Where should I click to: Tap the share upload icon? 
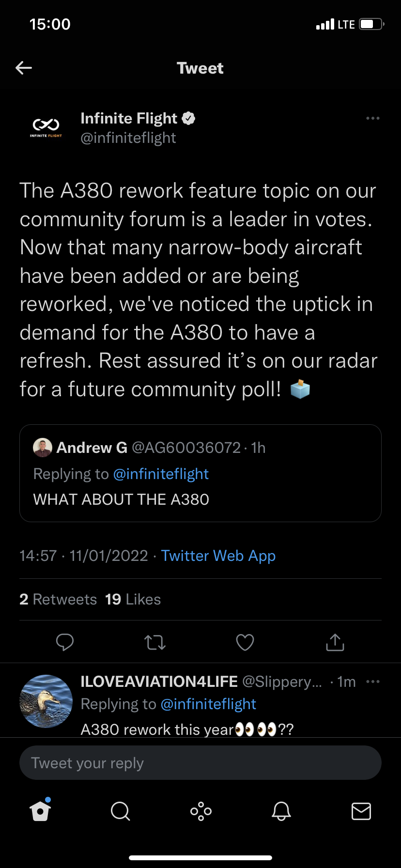[x=335, y=642]
